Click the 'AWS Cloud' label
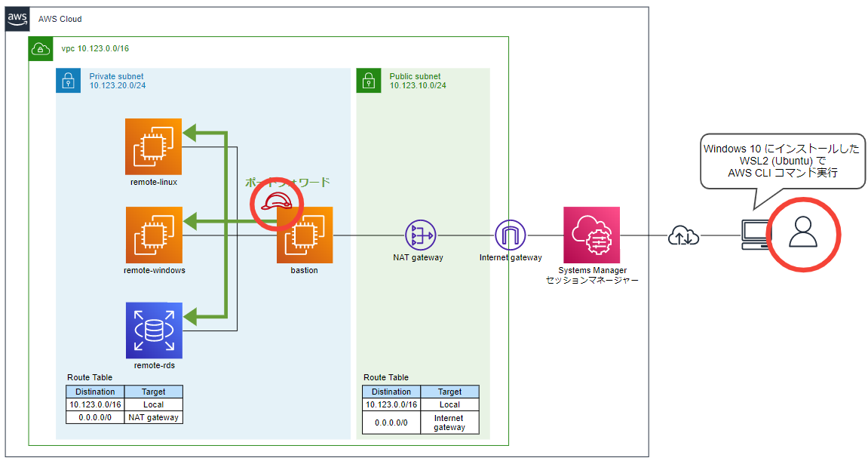This screenshot has height=461, width=868. pyautogui.click(x=60, y=19)
